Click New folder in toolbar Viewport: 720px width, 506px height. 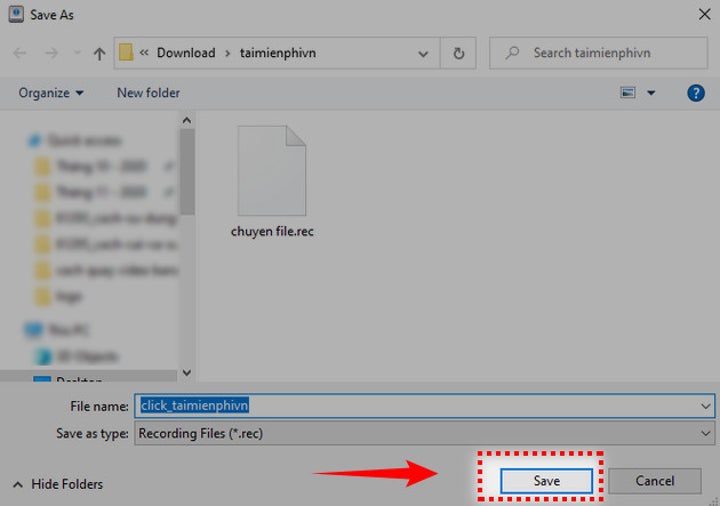click(x=148, y=93)
